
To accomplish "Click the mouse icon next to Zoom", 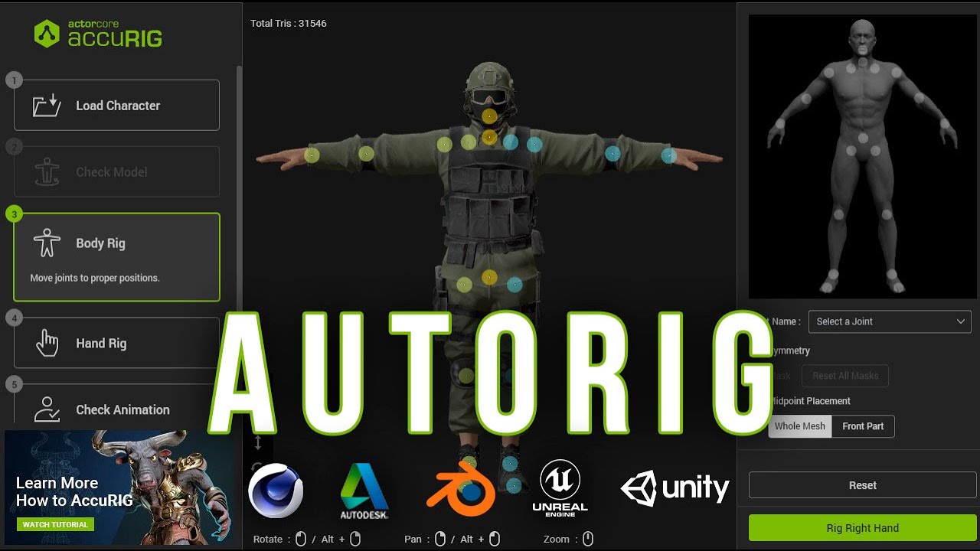I will 587,540.
